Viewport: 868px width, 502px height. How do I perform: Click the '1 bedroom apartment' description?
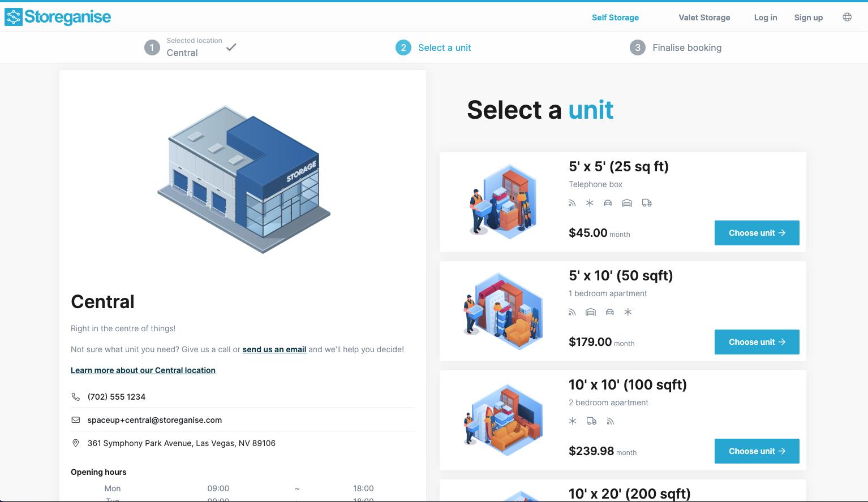click(608, 293)
